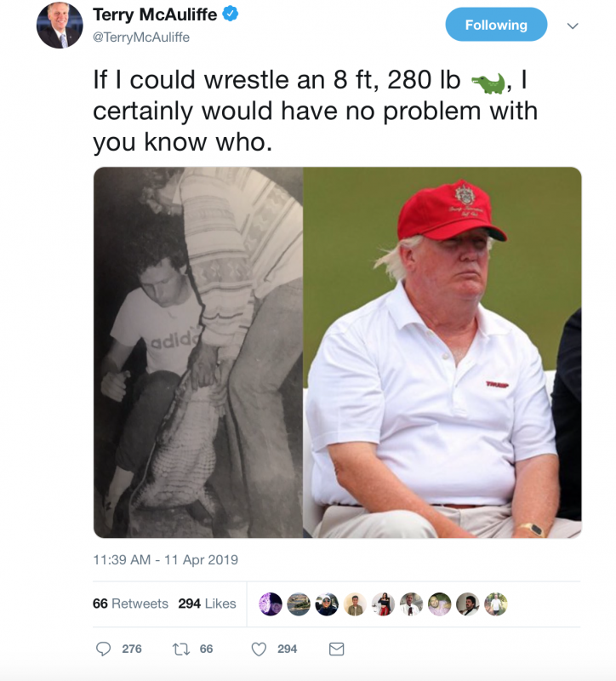This screenshot has width=616, height=681.
Task: Open the red cap photo
Action: [x=442, y=352]
